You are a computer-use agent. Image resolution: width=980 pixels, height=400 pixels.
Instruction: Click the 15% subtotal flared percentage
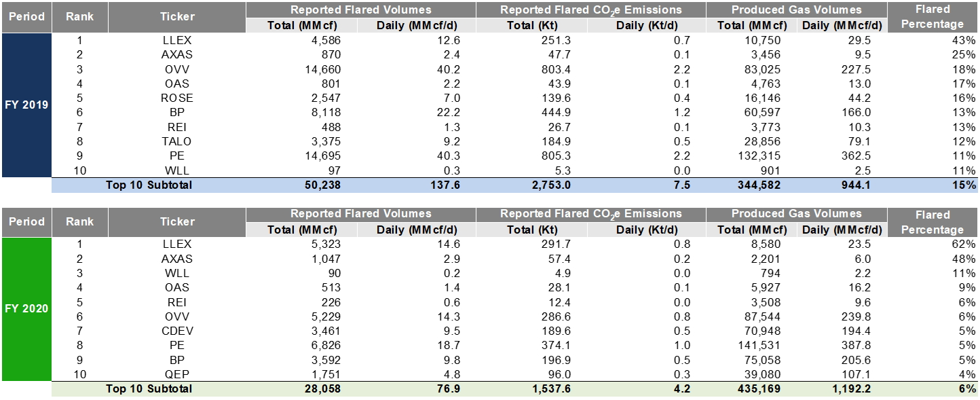point(965,185)
